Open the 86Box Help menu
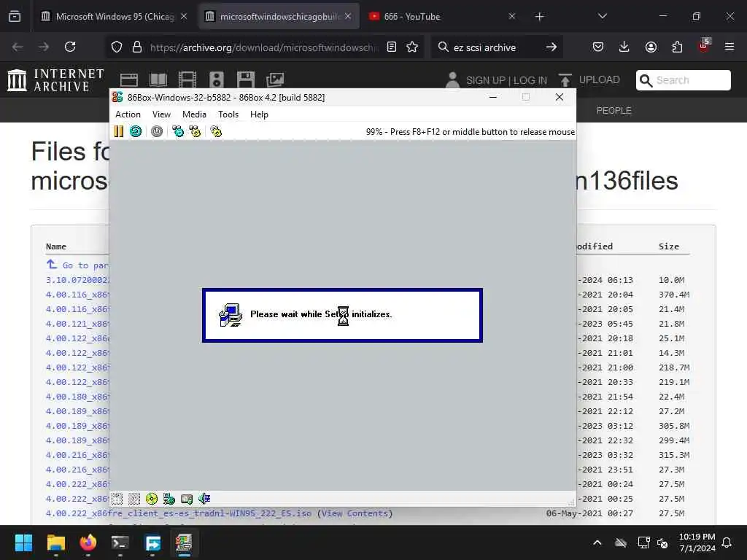 click(259, 114)
